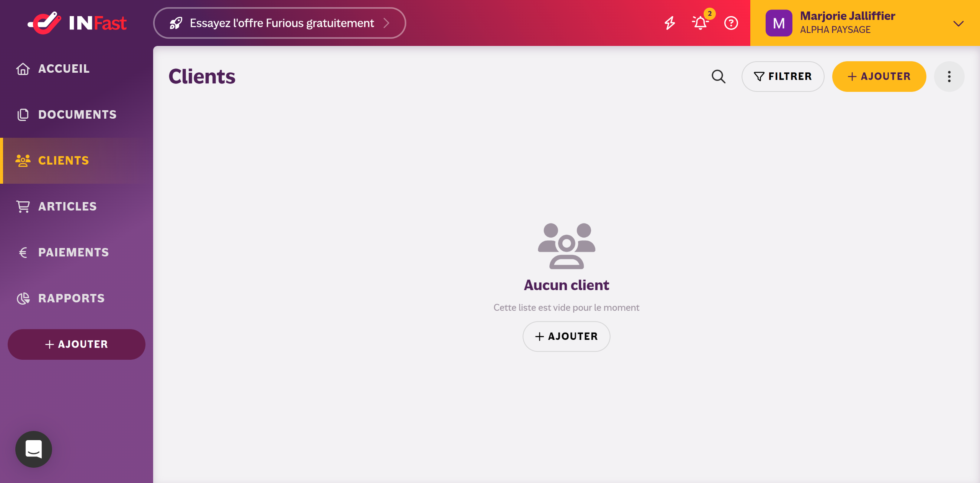The width and height of the screenshot is (980, 483).
Task: Select Clients in the sidebar
Action: [x=64, y=161]
